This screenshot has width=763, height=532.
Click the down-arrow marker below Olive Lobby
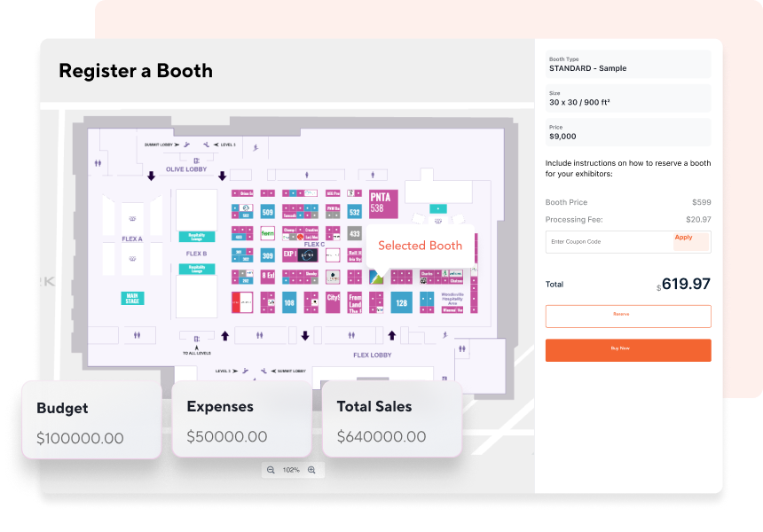click(152, 175)
